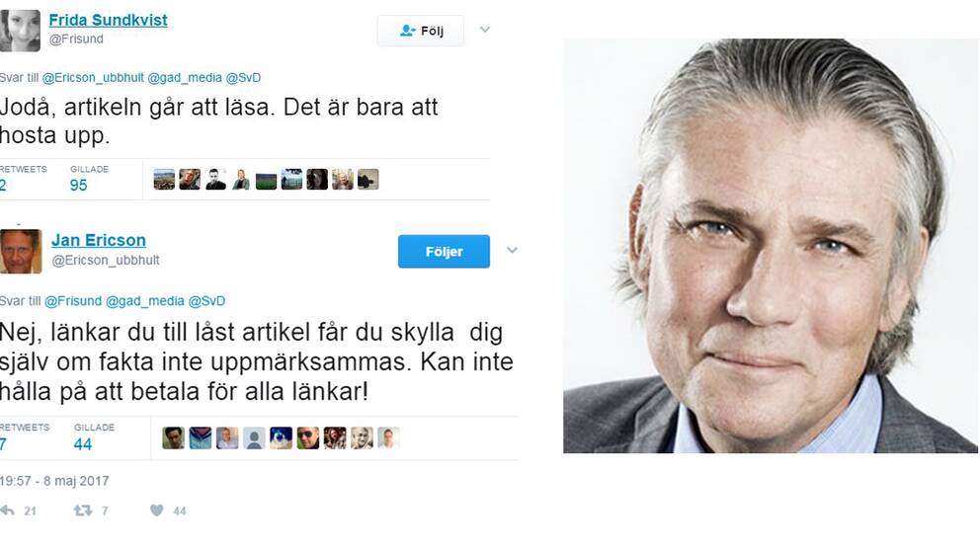Open the Frida Sundkvist name link
The width and height of the screenshot is (980, 551).
(x=108, y=20)
